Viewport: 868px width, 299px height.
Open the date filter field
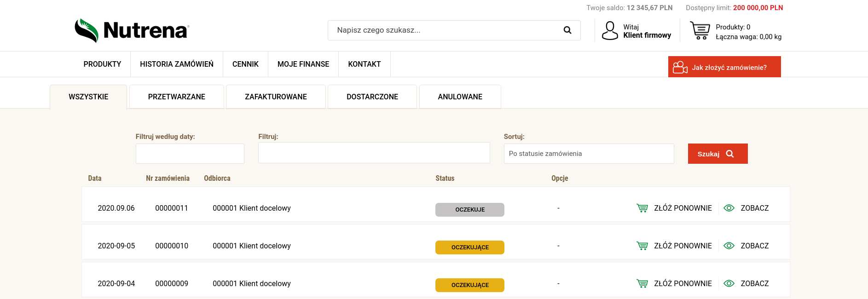coord(190,154)
